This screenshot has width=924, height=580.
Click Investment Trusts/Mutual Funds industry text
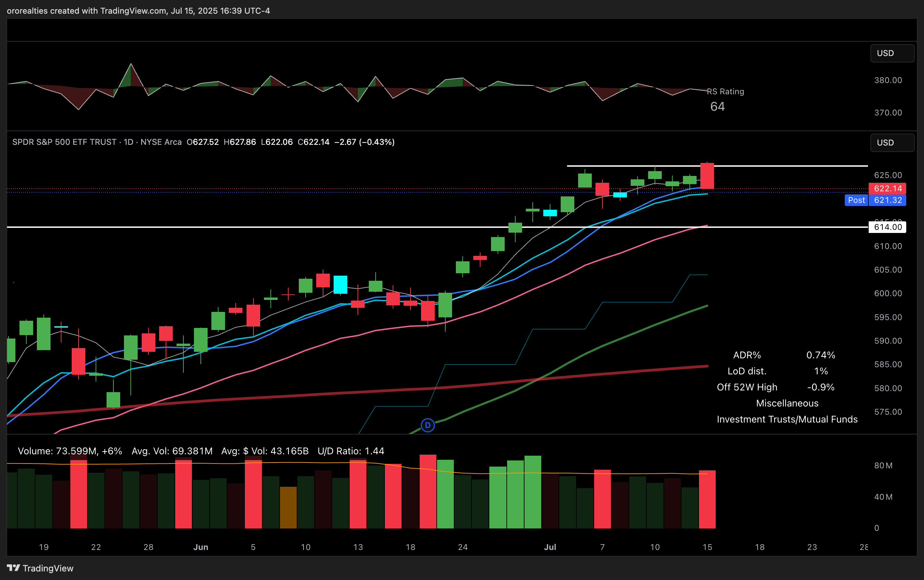(x=787, y=419)
